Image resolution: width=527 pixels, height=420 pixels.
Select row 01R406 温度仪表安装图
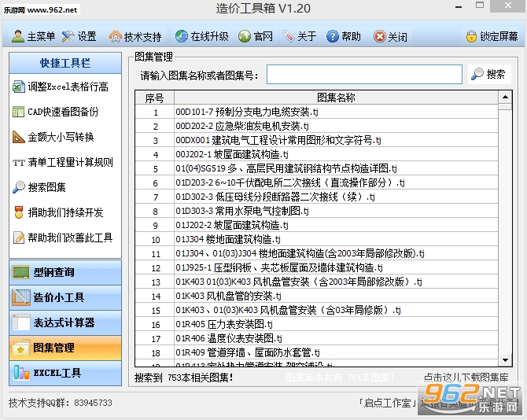click(317, 338)
